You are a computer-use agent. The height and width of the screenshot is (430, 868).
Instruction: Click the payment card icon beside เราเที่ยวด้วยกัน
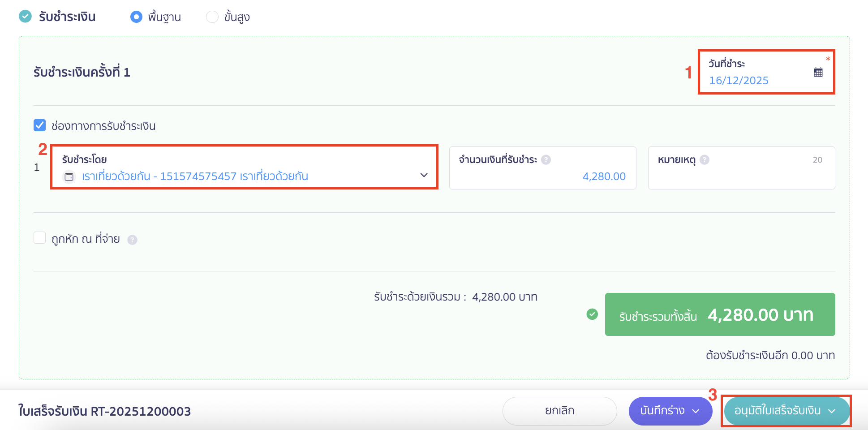[x=69, y=176]
